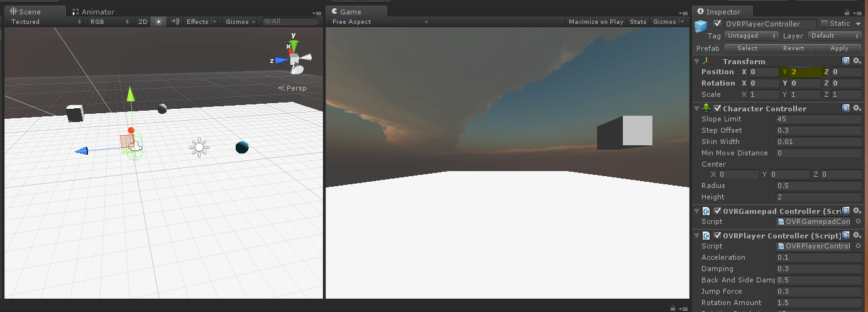Disable the OVRPlayer Controller script checkbox
Image resolution: width=868 pixels, height=312 pixels.
(x=717, y=236)
